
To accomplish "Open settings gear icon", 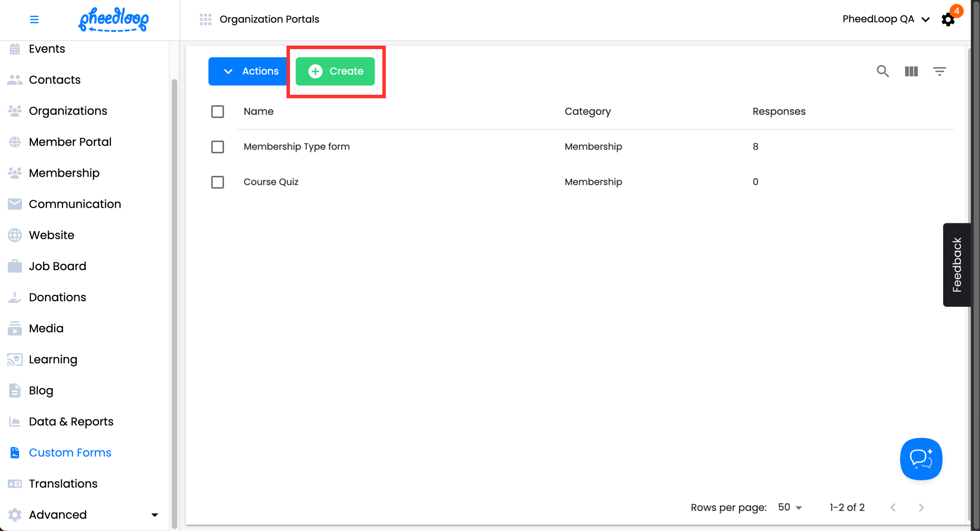I will (948, 20).
